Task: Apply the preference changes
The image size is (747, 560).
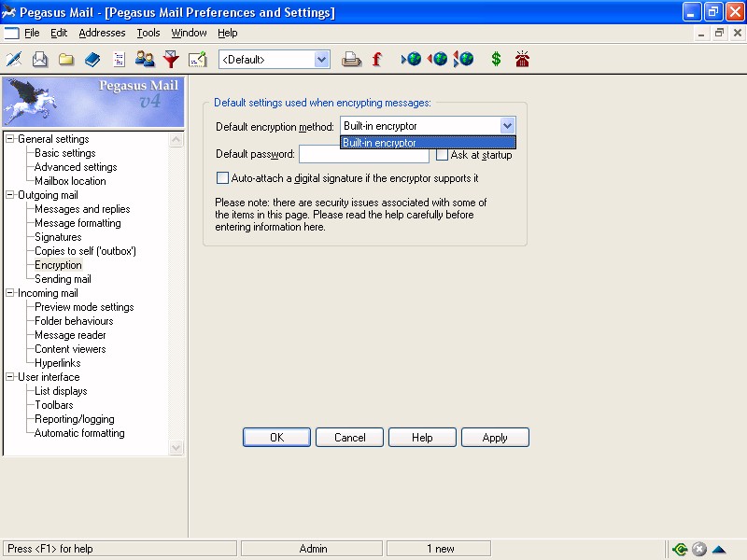Action: (x=495, y=437)
